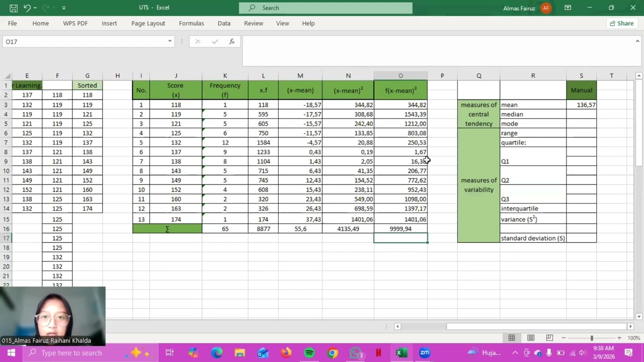Open Ribbon Display Options icon
This screenshot has width=644, height=362.
pos(568,8)
